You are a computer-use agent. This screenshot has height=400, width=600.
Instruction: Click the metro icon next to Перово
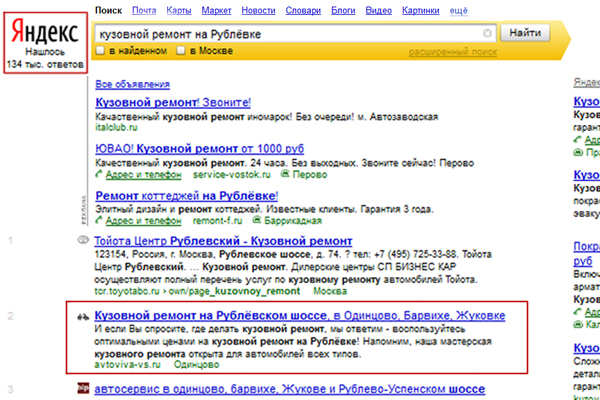[x=258, y=174]
